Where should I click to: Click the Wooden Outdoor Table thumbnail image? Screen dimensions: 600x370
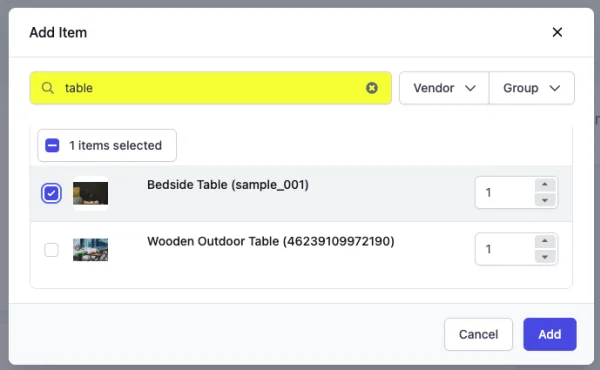(90, 250)
